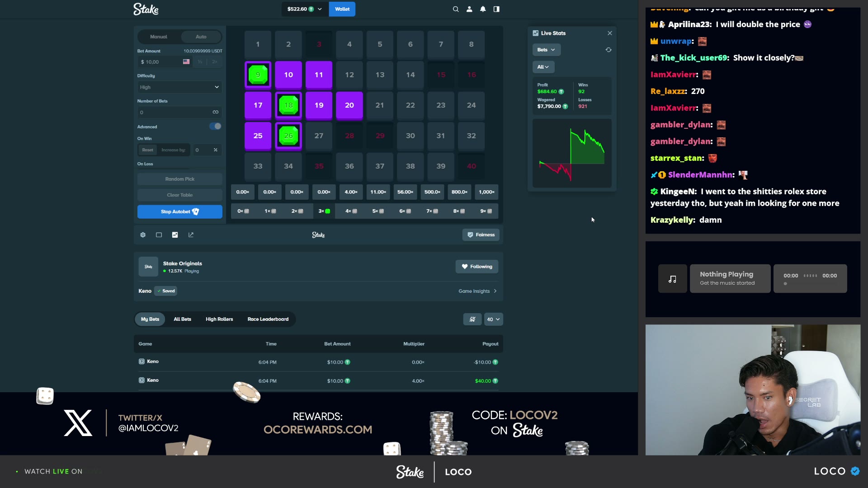Click the green gem on tile 18
The width and height of the screenshot is (868, 488).
tap(288, 105)
